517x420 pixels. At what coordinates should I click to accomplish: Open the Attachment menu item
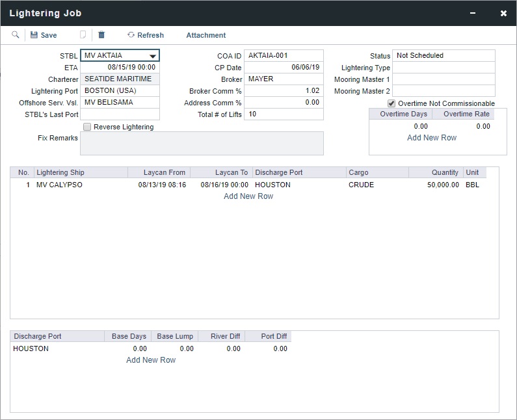[x=205, y=35]
